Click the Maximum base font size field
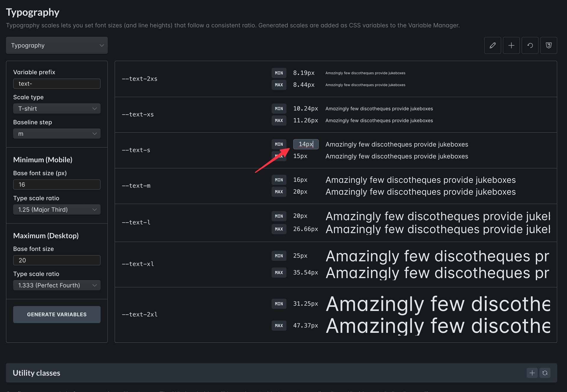Viewport: 567px width, 392px height. [x=57, y=260]
